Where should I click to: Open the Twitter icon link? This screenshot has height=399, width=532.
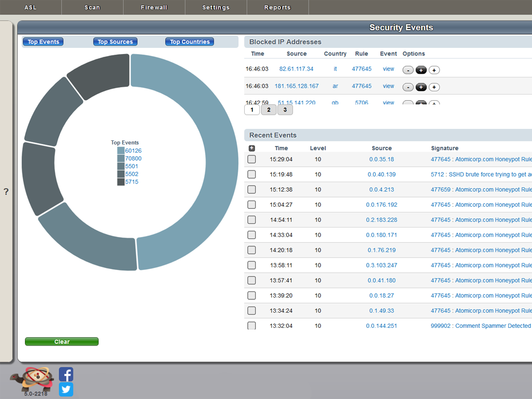[x=66, y=390]
